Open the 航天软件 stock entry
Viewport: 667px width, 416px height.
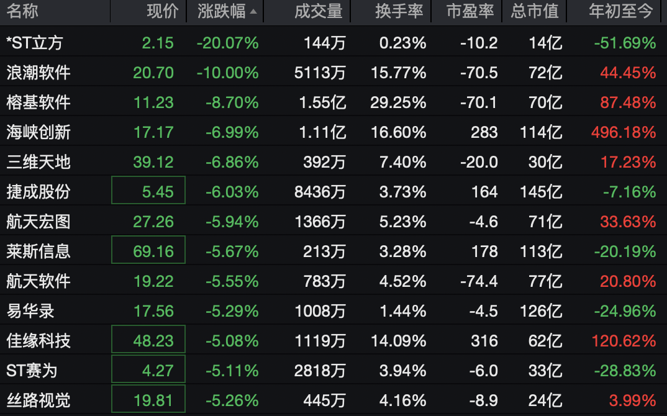pyautogui.click(x=38, y=281)
